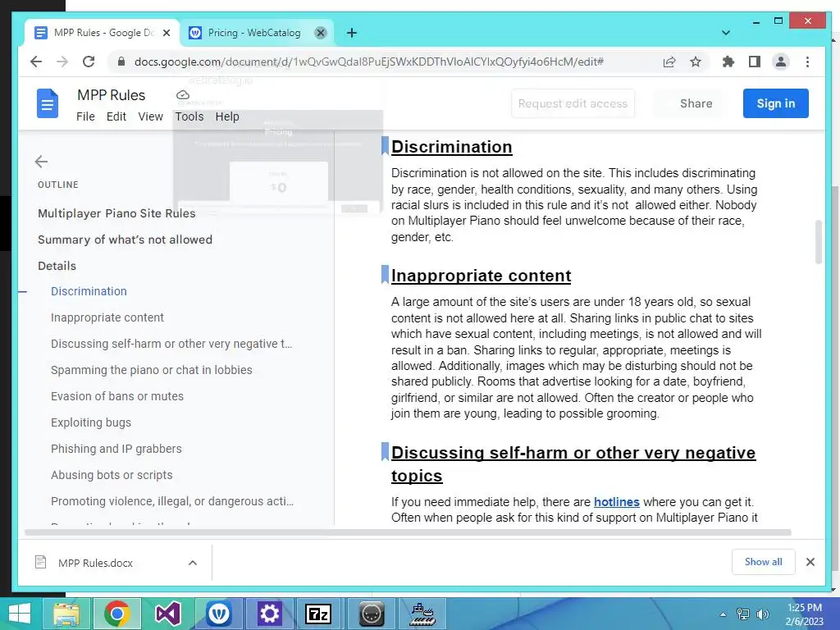Click the Bookmark marker beside the Discussing self-harm heading
The height and width of the screenshot is (630, 840).
[385, 451]
